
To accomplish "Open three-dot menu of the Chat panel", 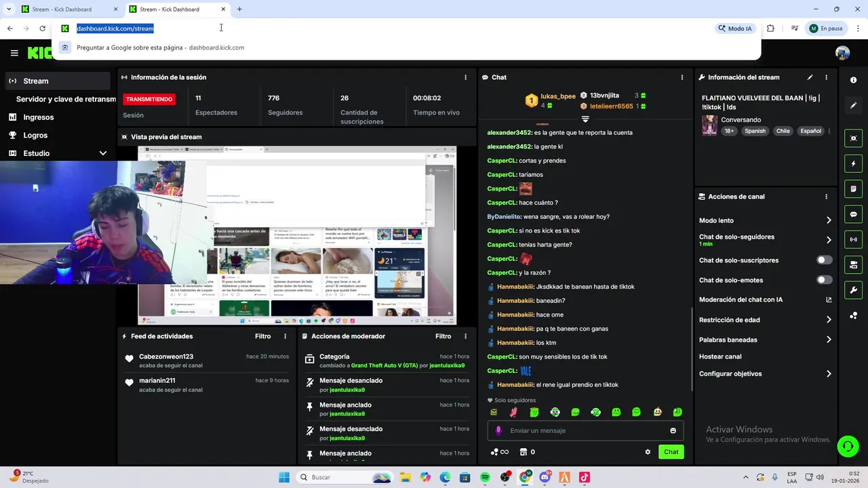I will 682,77.
